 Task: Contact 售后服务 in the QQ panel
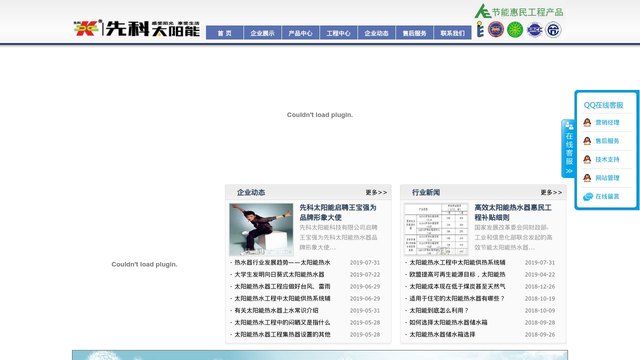tap(607, 141)
